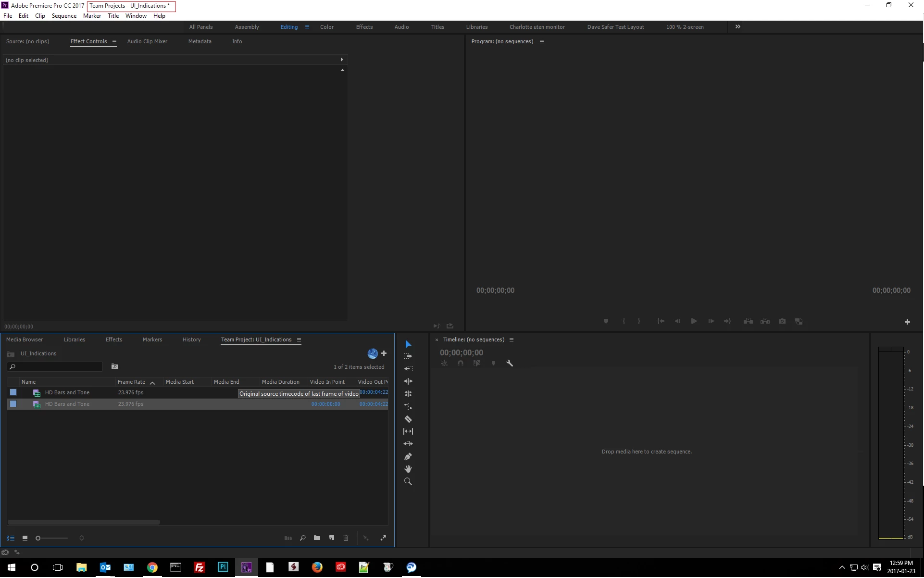Toggle checkbox of second HD Bars and Tone

pos(13,404)
